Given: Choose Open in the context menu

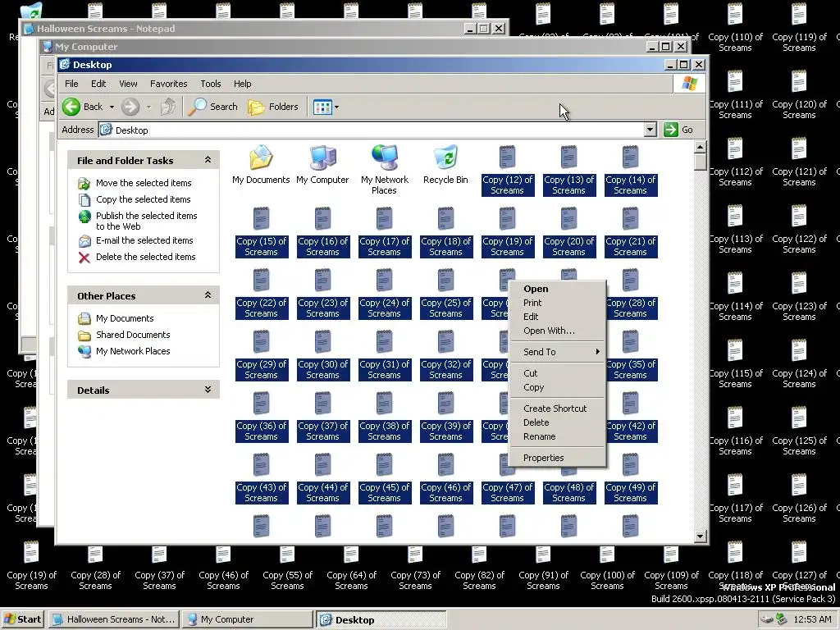Looking at the screenshot, I should click(557, 289).
